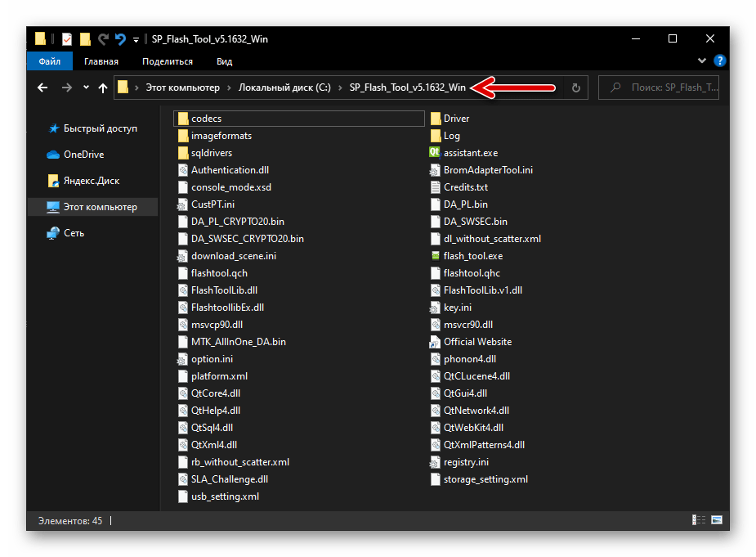
Task: Expand chevron after Локальный диск (C:) breadcrumb
Action: pos(340,88)
